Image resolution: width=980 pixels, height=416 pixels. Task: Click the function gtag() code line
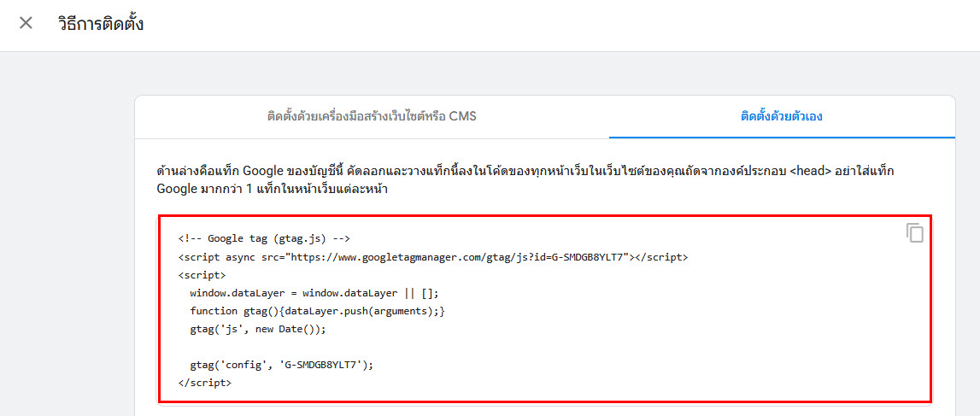click(x=318, y=310)
